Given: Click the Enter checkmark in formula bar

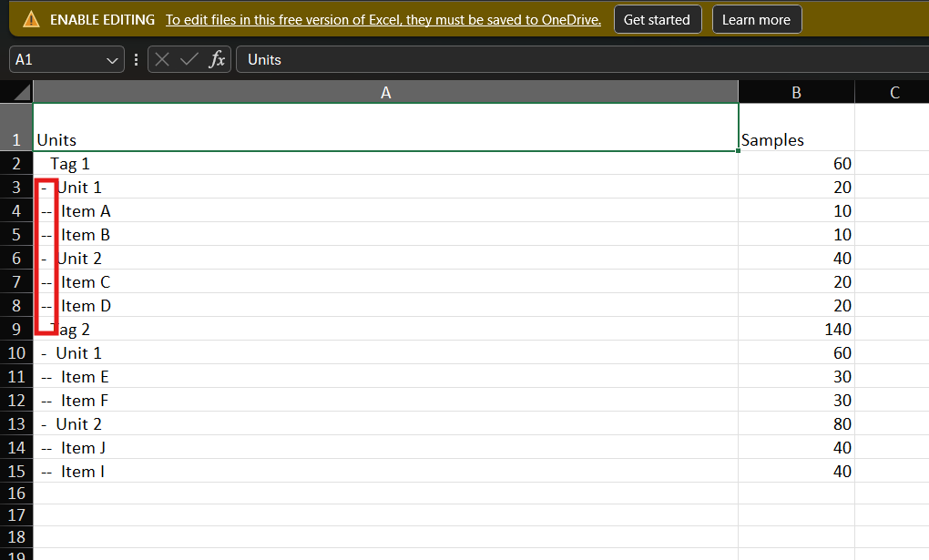Looking at the screenshot, I should [x=189, y=59].
